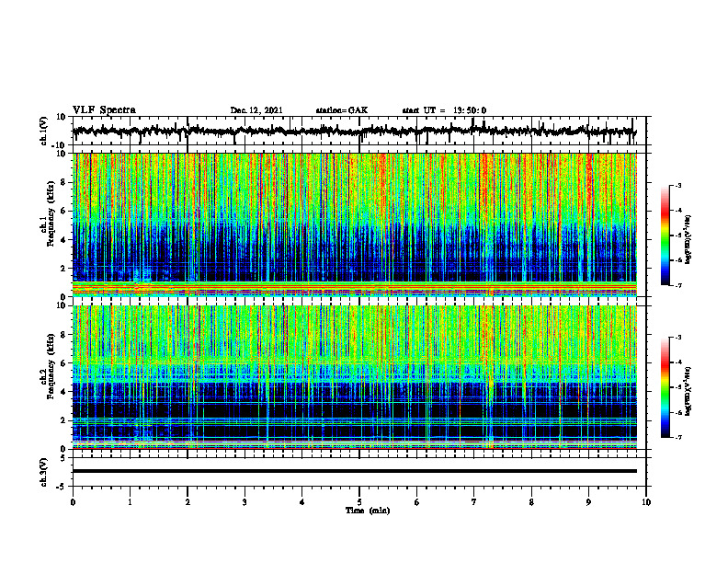Click the ch.3 flat voltage trace
Screen dimensions: 728x563
[354, 471]
